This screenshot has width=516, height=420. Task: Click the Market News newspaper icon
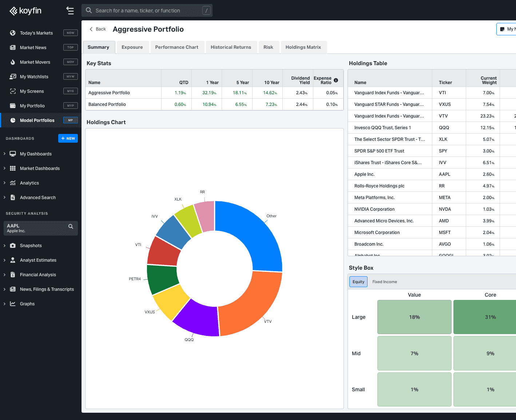[13, 48]
